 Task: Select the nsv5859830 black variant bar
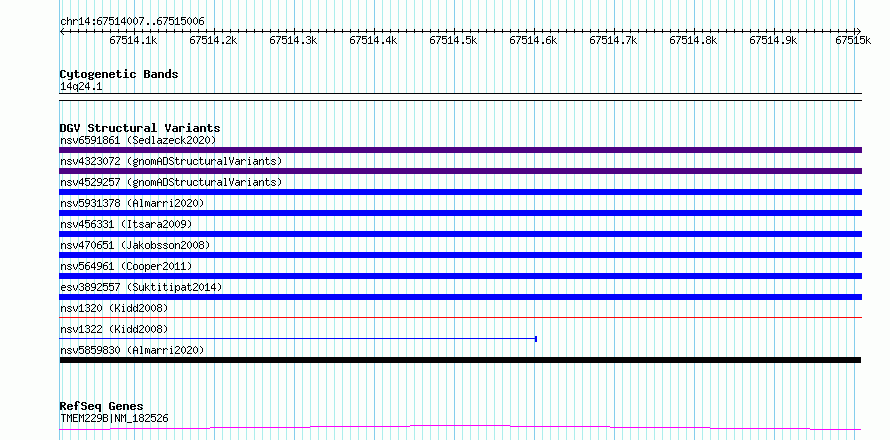tap(460, 360)
